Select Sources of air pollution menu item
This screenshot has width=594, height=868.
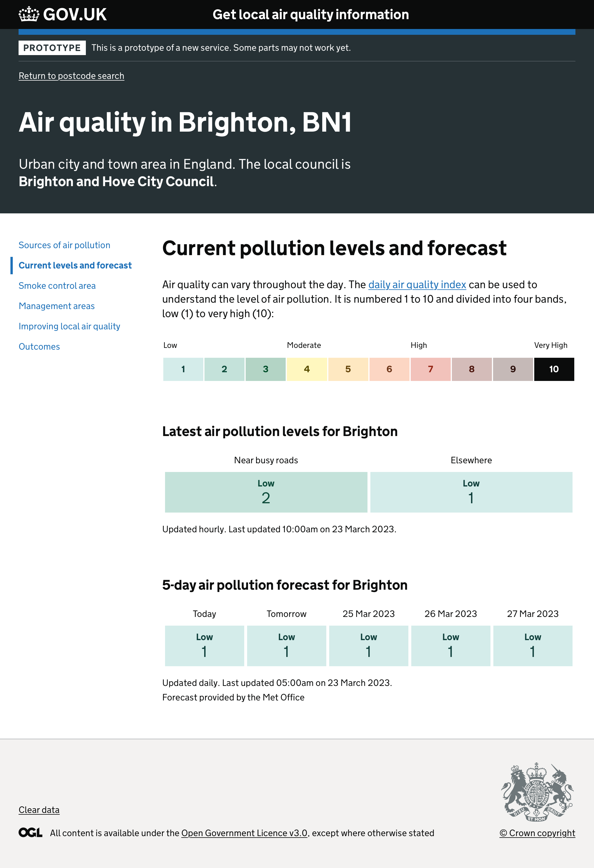(x=64, y=245)
